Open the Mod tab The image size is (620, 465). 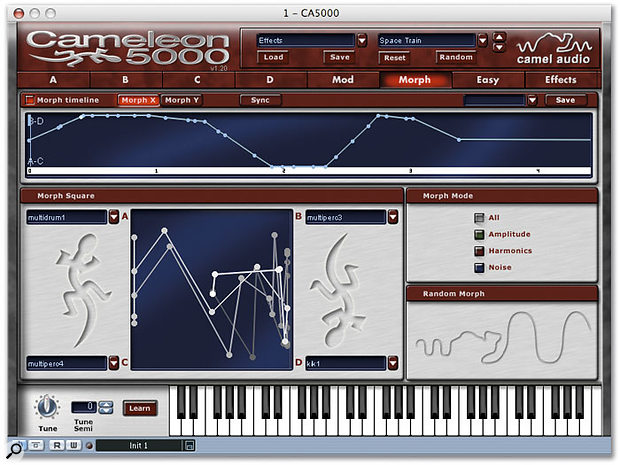(343, 80)
